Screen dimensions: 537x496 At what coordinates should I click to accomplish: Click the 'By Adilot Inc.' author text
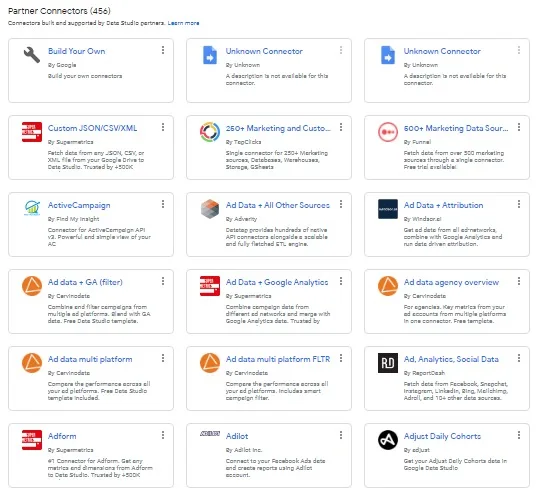pos(244,450)
